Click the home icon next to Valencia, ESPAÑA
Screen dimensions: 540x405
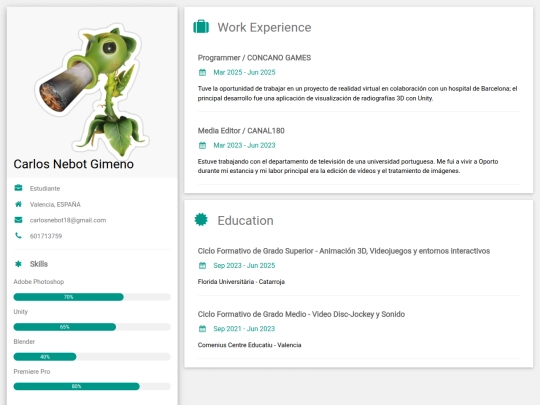pos(19,204)
